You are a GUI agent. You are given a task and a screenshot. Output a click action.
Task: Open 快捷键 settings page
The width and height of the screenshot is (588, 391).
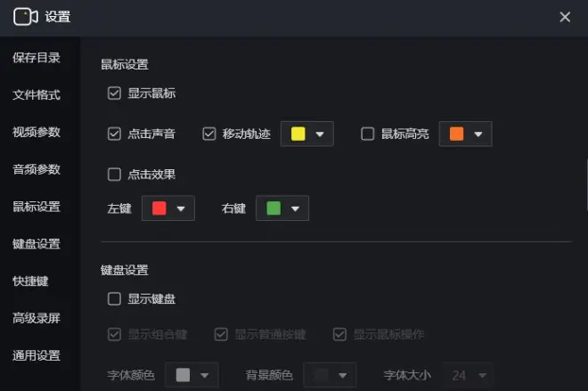[30, 281]
